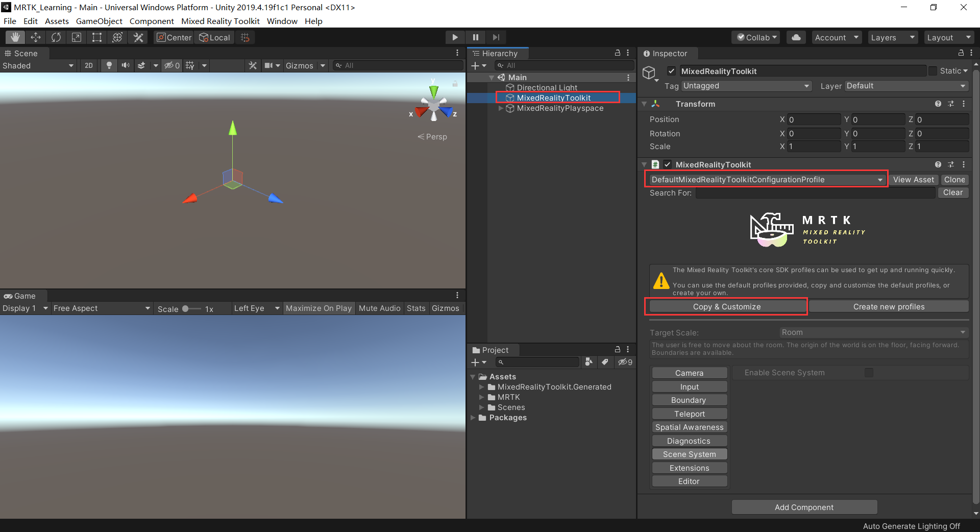Select the Hand tool in toolbar

click(15, 37)
